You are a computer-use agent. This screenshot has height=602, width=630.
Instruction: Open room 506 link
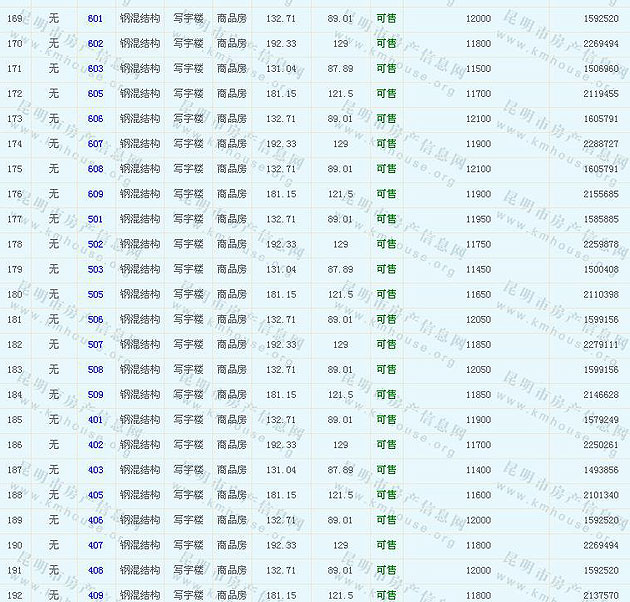pyautogui.click(x=95, y=320)
